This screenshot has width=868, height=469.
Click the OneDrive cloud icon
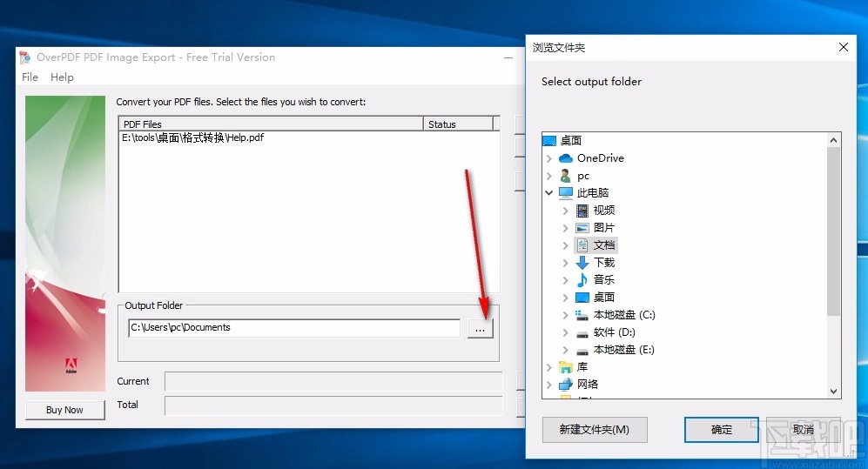coord(566,158)
